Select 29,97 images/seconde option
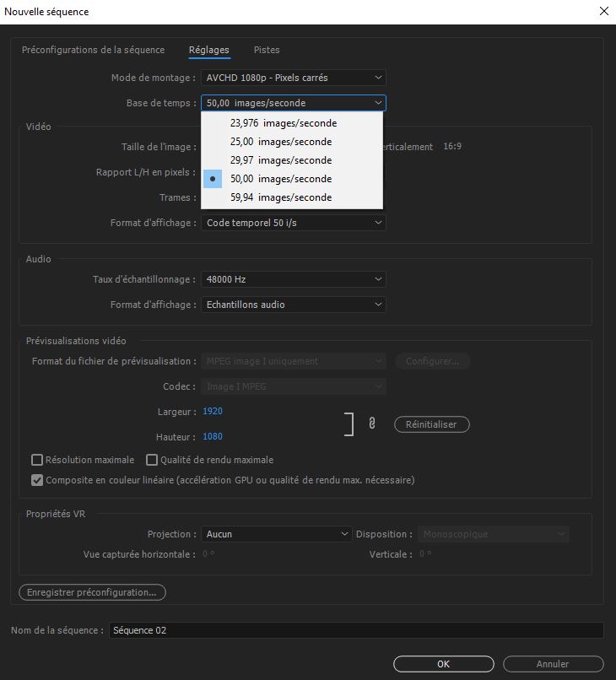Screen dimensions: 616x680 pos(280,160)
